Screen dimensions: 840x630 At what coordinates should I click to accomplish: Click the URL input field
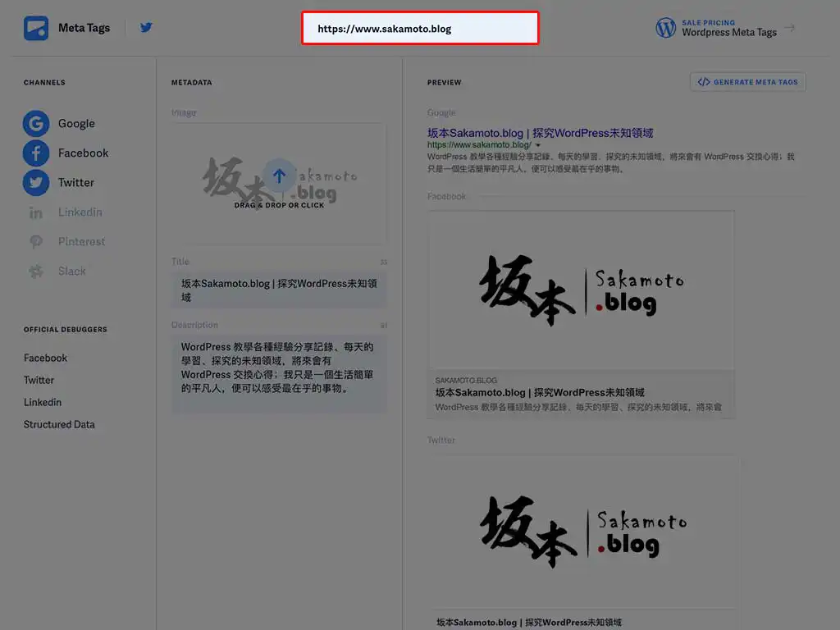click(x=420, y=29)
